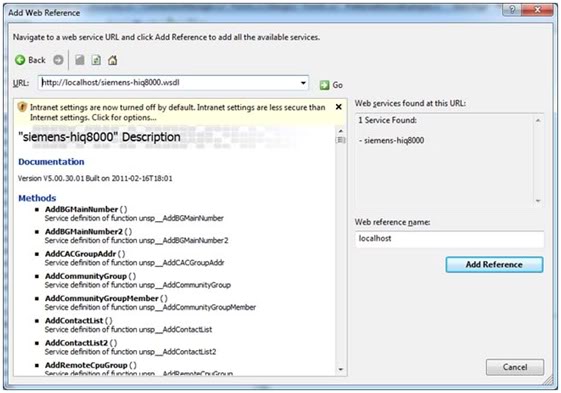Click the help question mark title button
The width and height of the screenshot is (561, 393).
pyautogui.click(x=512, y=10)
